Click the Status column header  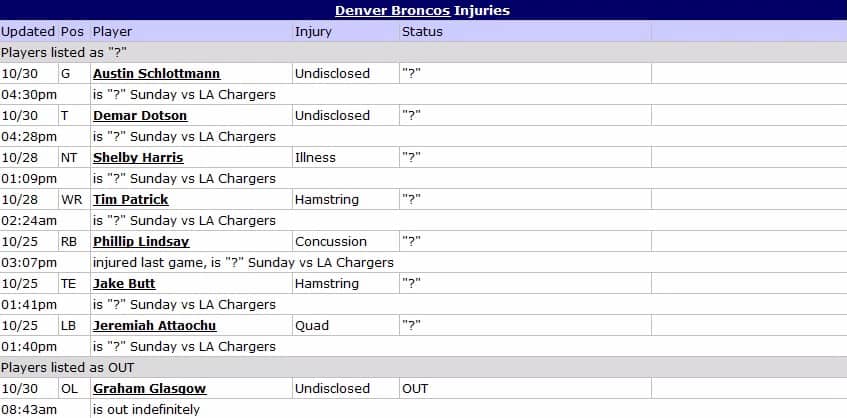422,31
